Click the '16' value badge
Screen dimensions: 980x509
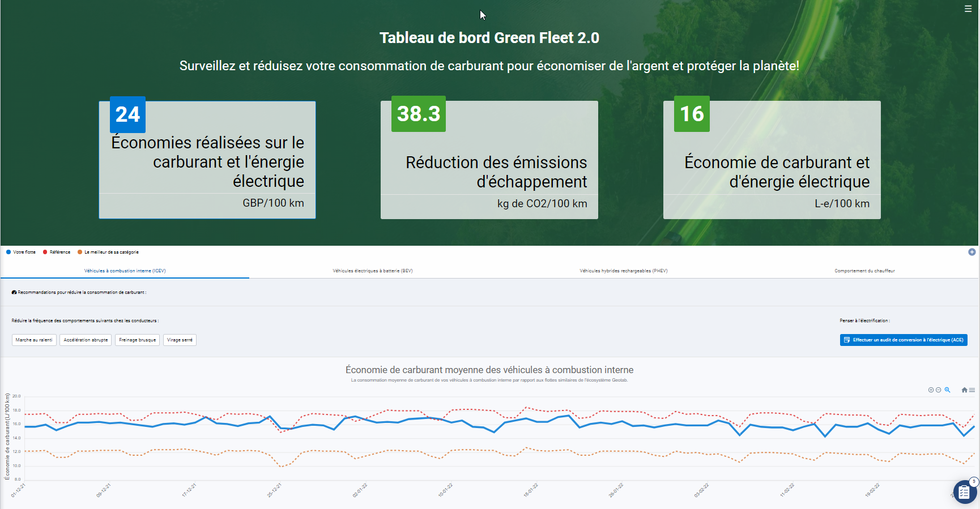tap(692, 114)
